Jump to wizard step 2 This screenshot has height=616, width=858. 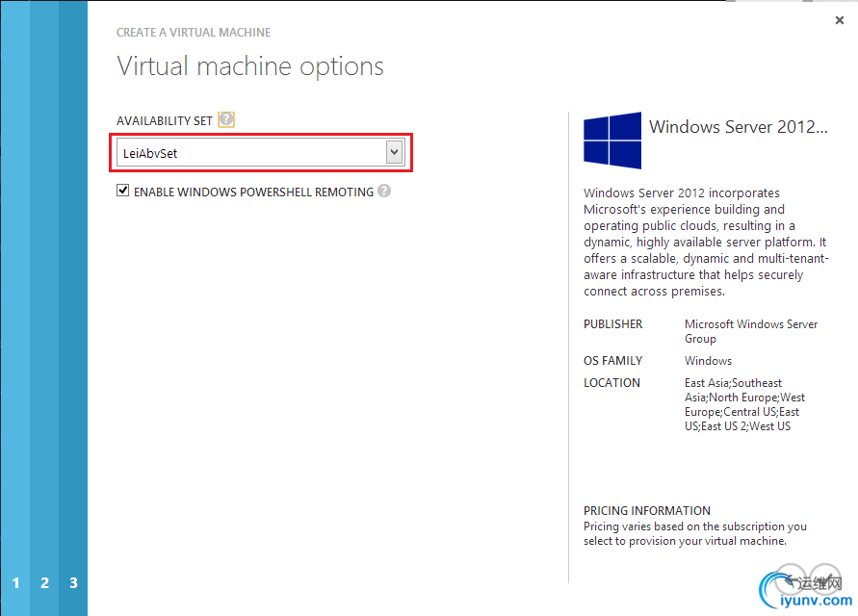pos(45,582)
